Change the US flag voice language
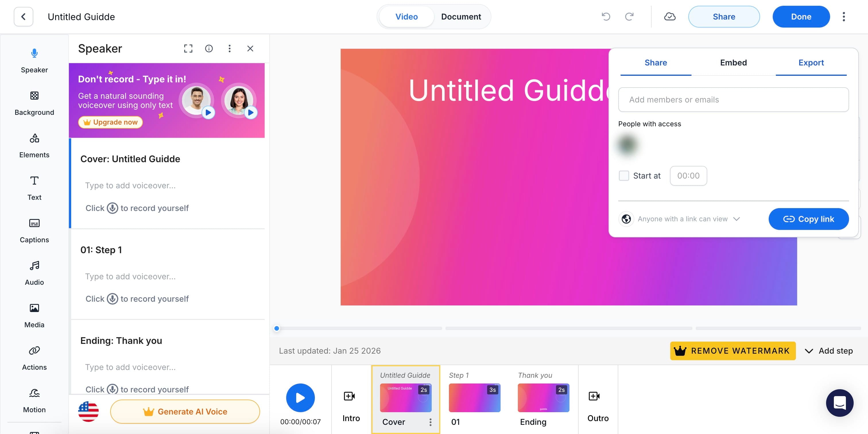The width and height of the screenshot is (868, 434). 88,411
